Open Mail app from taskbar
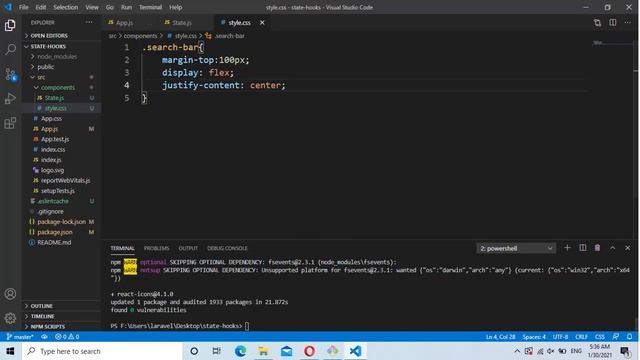Viewport: 640px width, 360px height. tap(287, 351)
